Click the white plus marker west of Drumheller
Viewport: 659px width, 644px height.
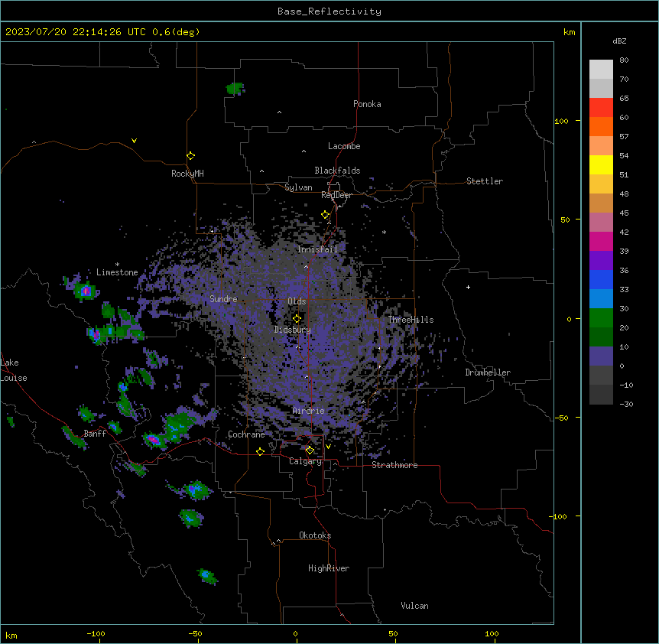point(468,287)
